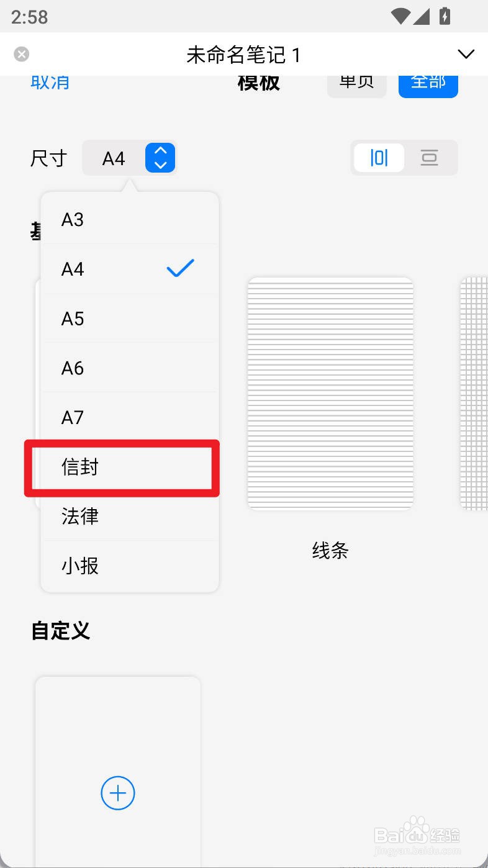488x868 pixels.
Task: Pick A5 paper size
Action: pos(130,319)
